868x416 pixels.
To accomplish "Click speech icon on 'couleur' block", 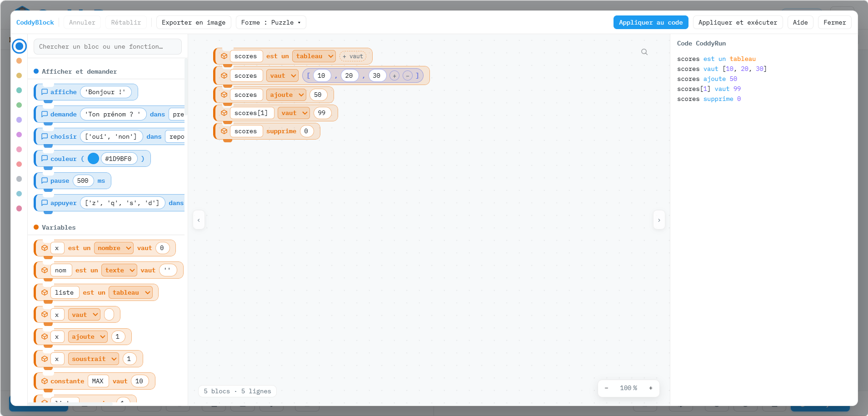I will 45,158.
